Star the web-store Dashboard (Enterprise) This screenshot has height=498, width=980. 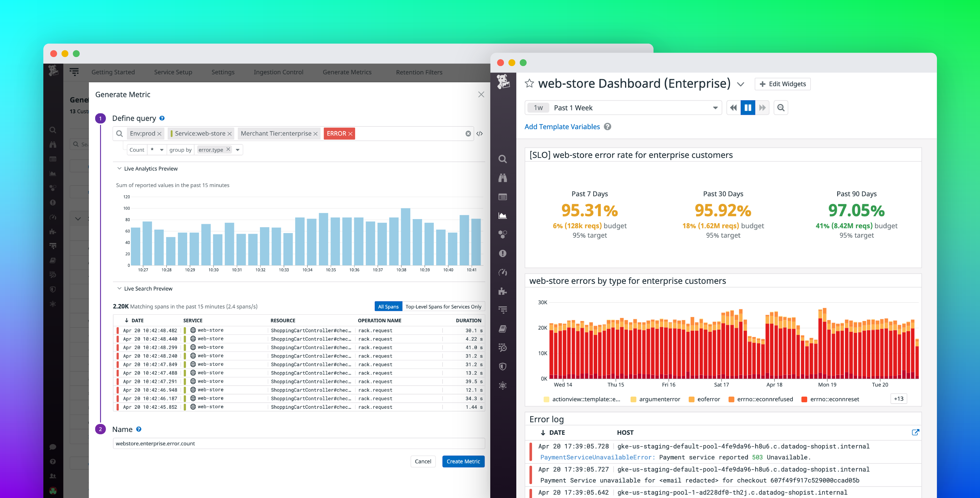[529, 83]
